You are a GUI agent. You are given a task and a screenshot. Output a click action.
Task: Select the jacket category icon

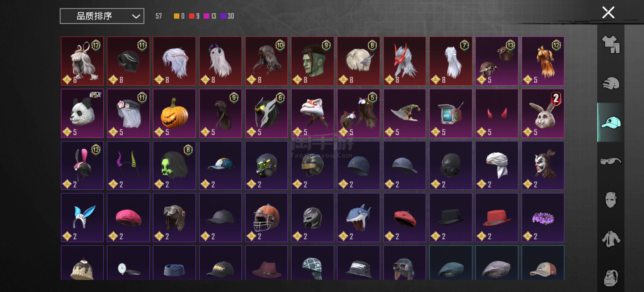610,239
